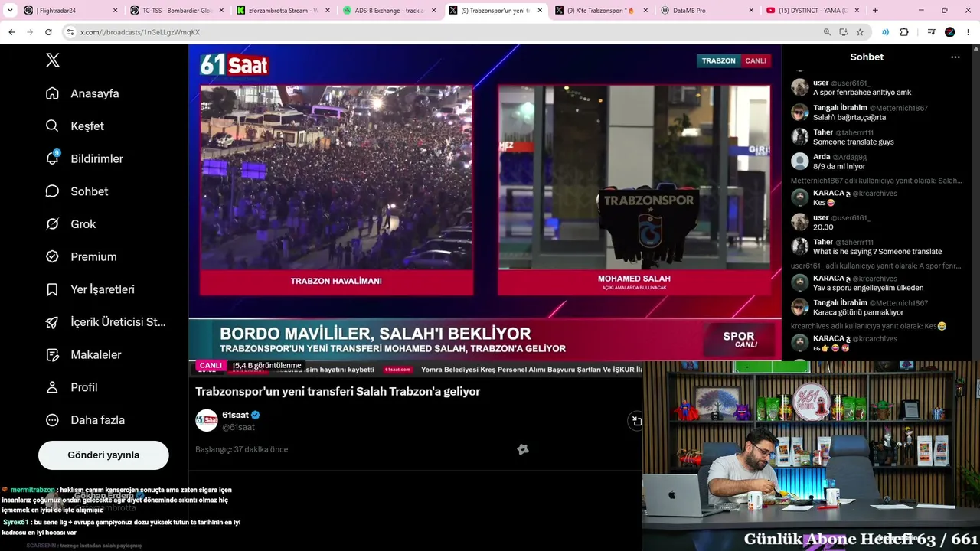Click the 'Başlangıç: 37 dakika önce' text

click(x=242, y=449)
